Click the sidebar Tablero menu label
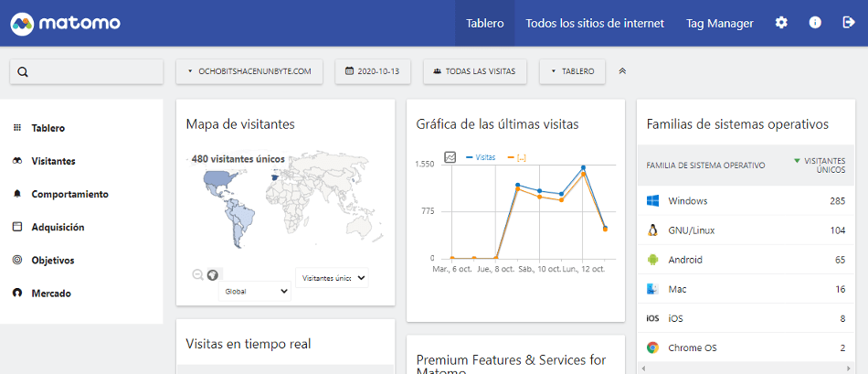Screen dimensions: 868x374 (x=48, y=128)
